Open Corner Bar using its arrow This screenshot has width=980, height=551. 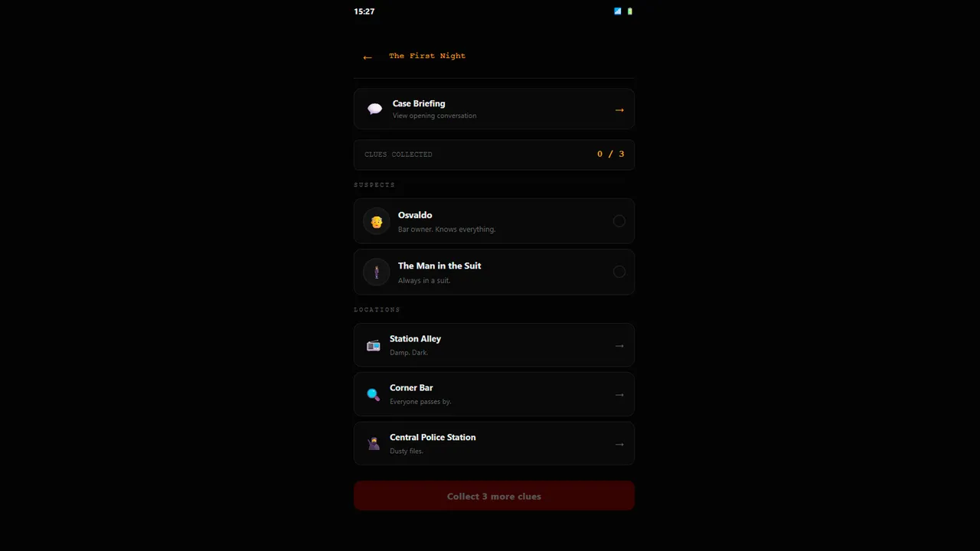(619, 395)
